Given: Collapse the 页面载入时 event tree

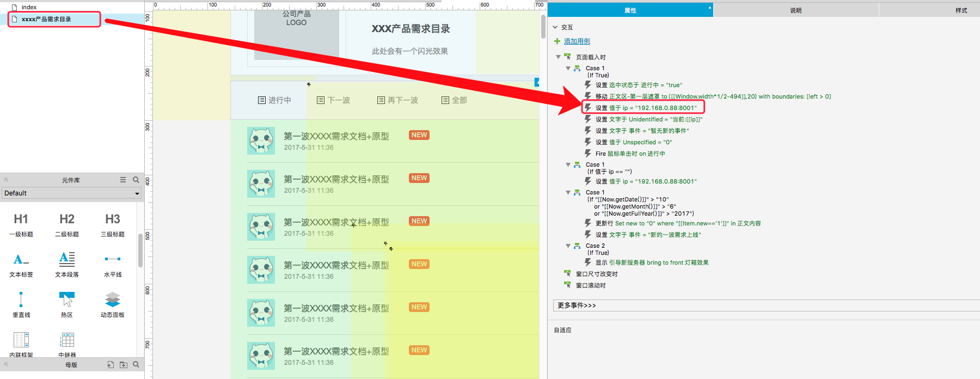Looking at the screenshot, I should (x=558, y=57).
